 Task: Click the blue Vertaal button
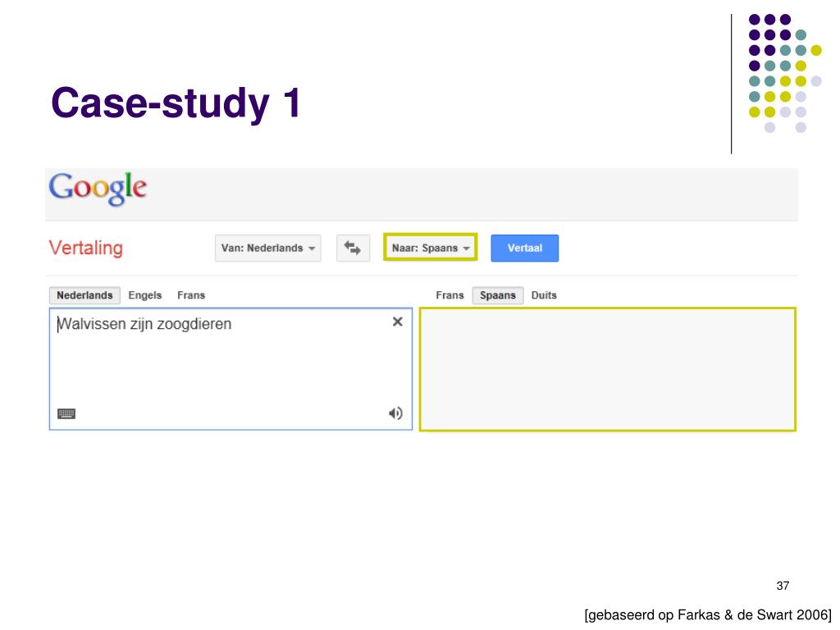(x=524, y=248)
